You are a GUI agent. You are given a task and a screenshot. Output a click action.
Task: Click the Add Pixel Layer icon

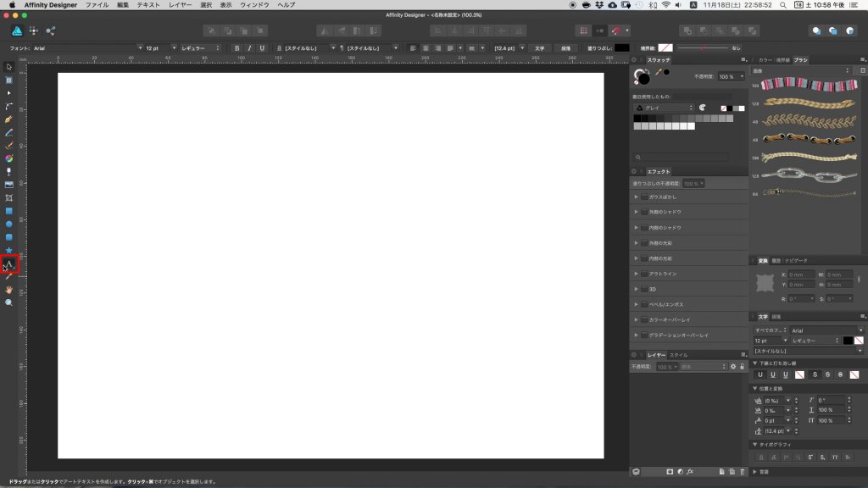[732, 472]
